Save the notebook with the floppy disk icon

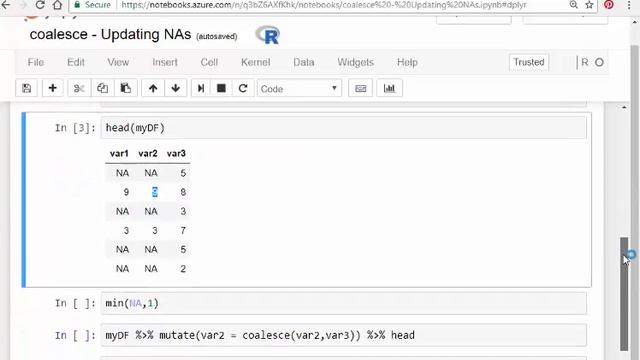(x=27, y=88)
